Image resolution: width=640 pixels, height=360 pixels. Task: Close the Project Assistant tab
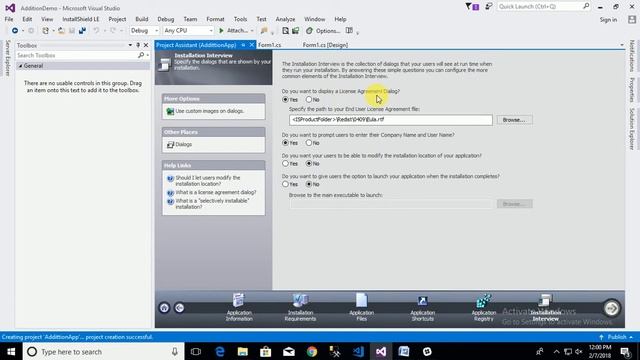[252, 45]
